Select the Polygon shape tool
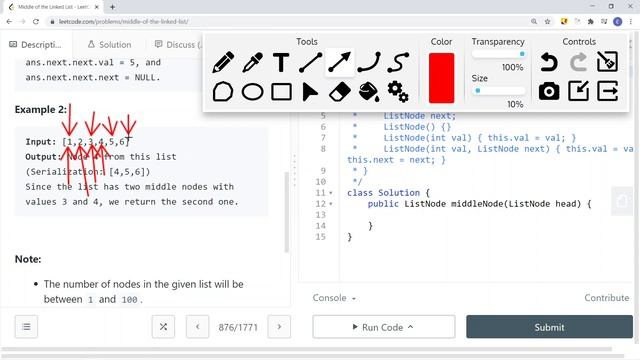 click(x=223, y=91)
